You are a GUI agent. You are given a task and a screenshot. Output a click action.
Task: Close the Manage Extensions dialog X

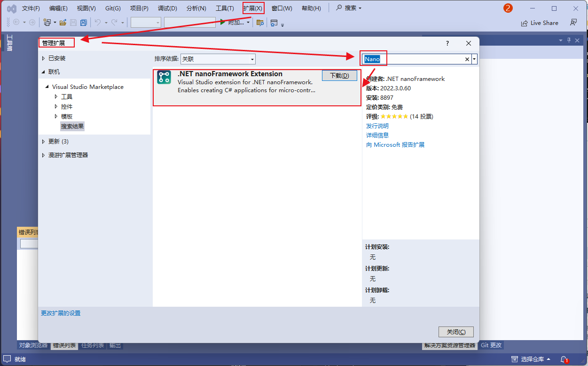tap(469, 43)
